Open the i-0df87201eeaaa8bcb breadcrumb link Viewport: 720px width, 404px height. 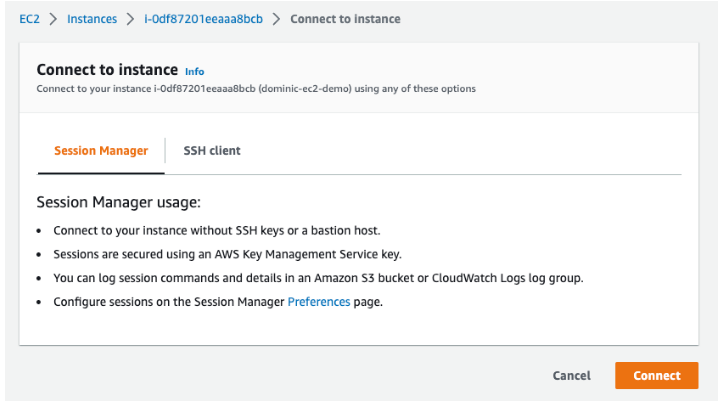[x=203, y=19]
